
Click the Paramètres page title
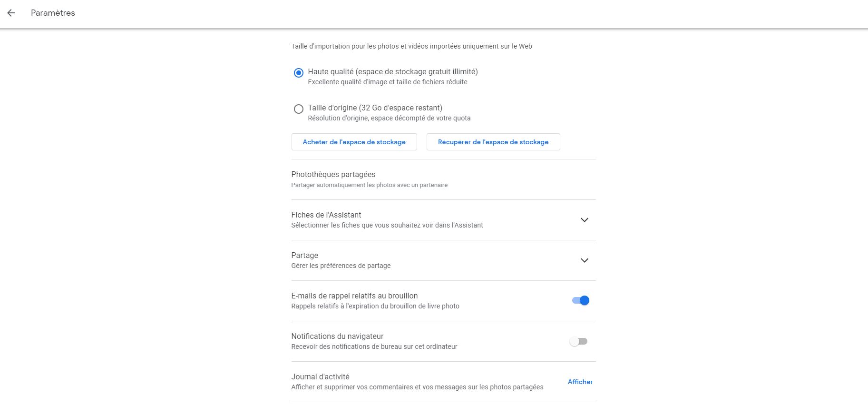53,13
